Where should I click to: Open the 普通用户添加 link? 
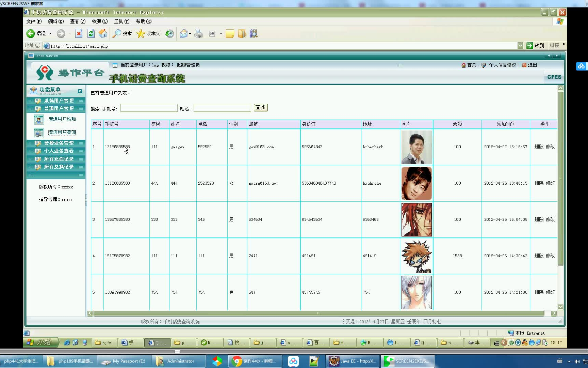point(62,119)
